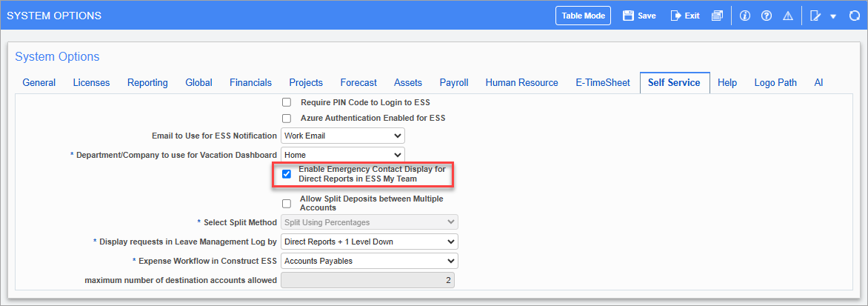
Task: Switch to the Licenses tab
Action: [91, 82]
